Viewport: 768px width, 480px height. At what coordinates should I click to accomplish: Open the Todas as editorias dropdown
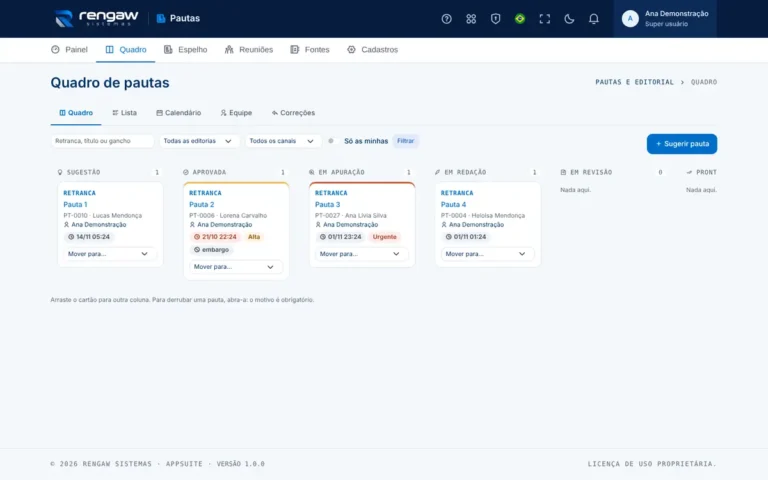click(198, 141)
